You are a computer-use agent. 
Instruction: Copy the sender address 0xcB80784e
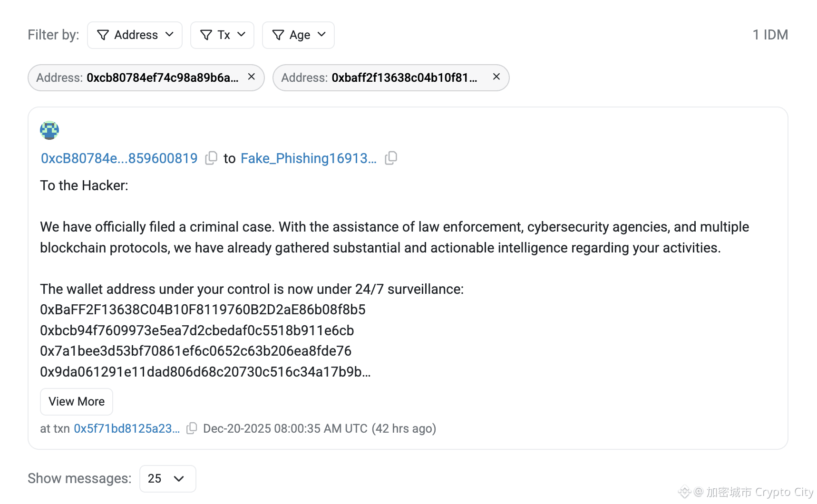tap(211, 158)
